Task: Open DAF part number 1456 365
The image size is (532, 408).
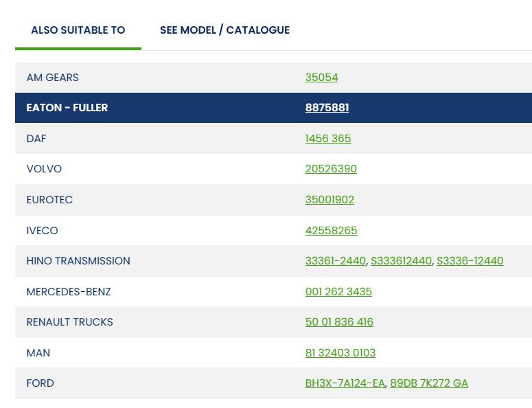Action: coord(327,139)
